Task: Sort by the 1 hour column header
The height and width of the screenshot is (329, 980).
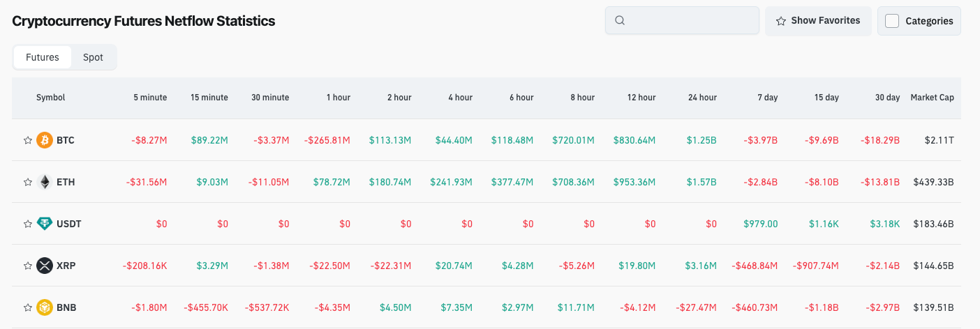Action: (339, 98)
